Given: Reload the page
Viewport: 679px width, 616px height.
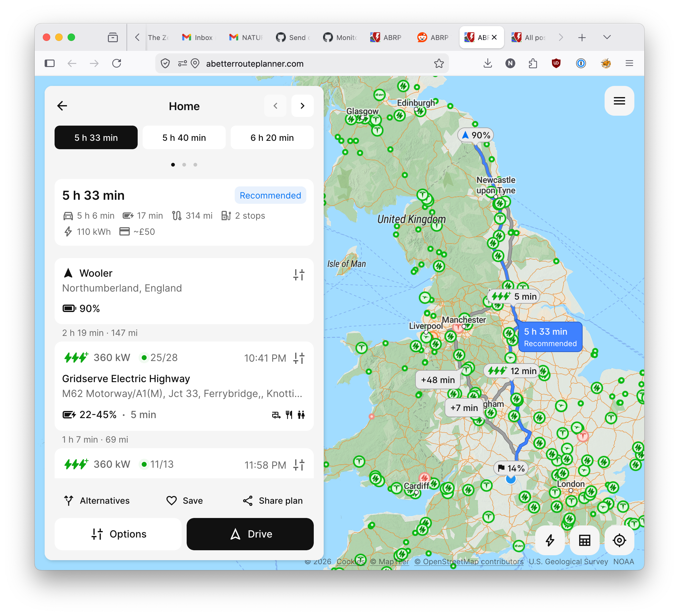Looking at the screenshot, I should (x=117, y=63).
